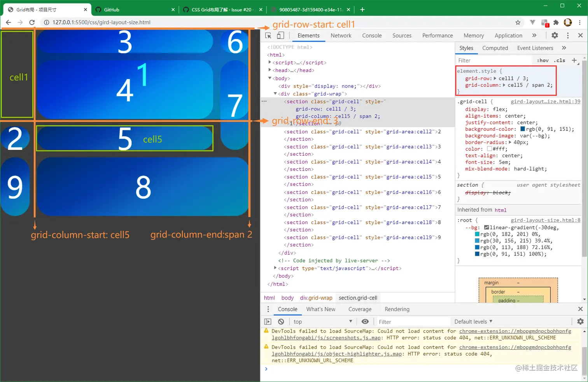Show the console sidebar icon
This screenshot has height=382, width=588.
click(268, 322)
